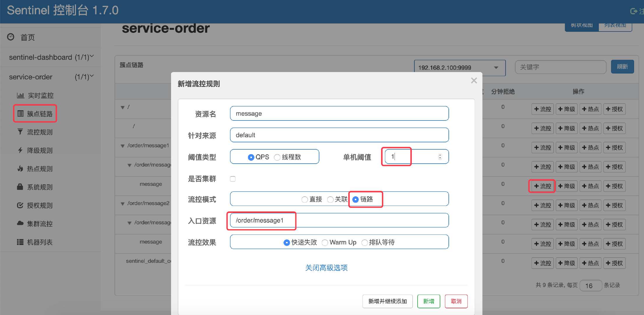Viewport: 644px width, 315px height.
Task: Click the 系统规则 lock icon
Action: coord(20,187)
